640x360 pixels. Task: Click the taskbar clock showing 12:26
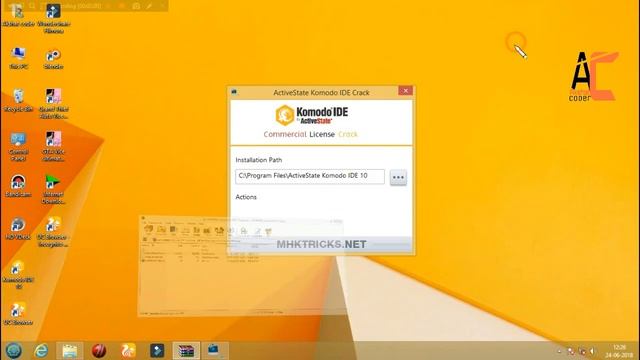pyautogui.click(x=619, y=351)
